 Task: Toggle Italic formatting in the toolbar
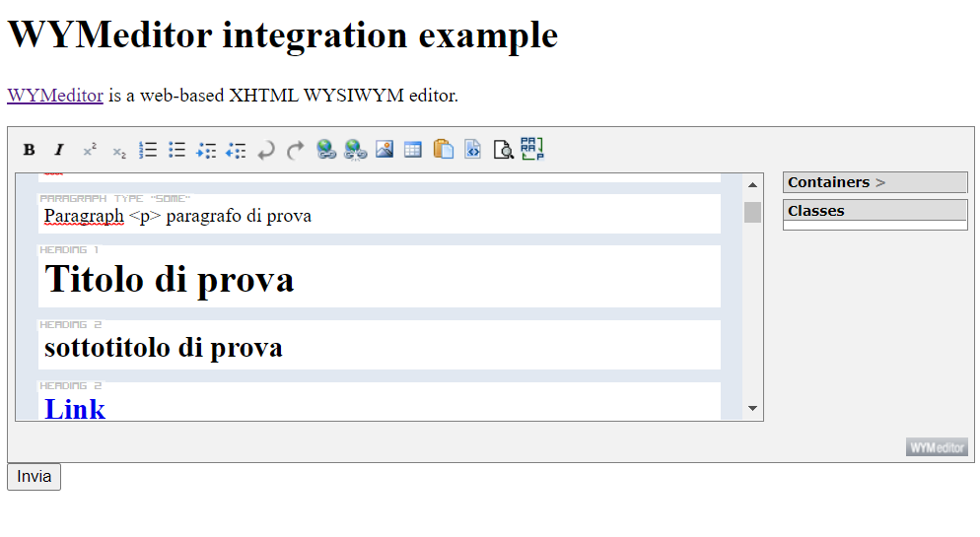pyautogui.click(x=59, y=150)
